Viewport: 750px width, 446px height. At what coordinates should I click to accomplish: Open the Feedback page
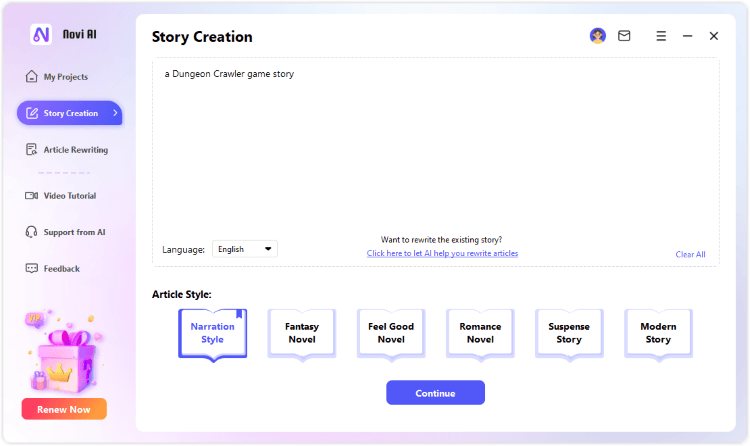pyautogui.click(x=52, y=268)
